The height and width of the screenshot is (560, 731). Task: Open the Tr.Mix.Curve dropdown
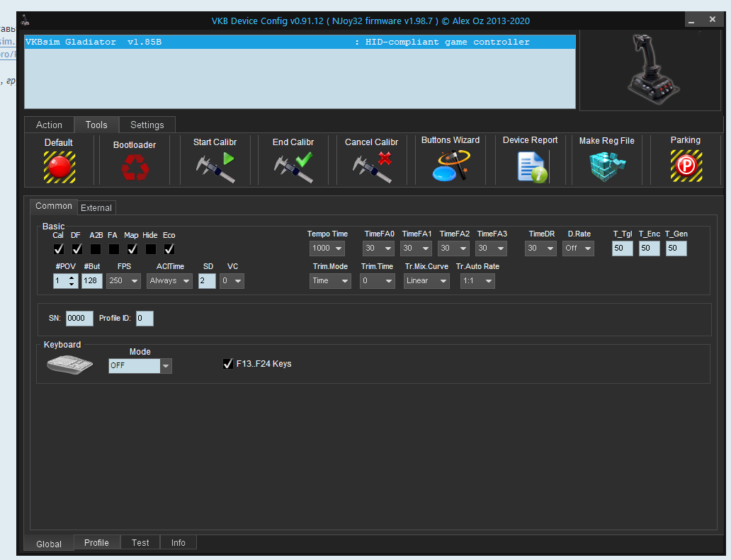pos(426,281)
